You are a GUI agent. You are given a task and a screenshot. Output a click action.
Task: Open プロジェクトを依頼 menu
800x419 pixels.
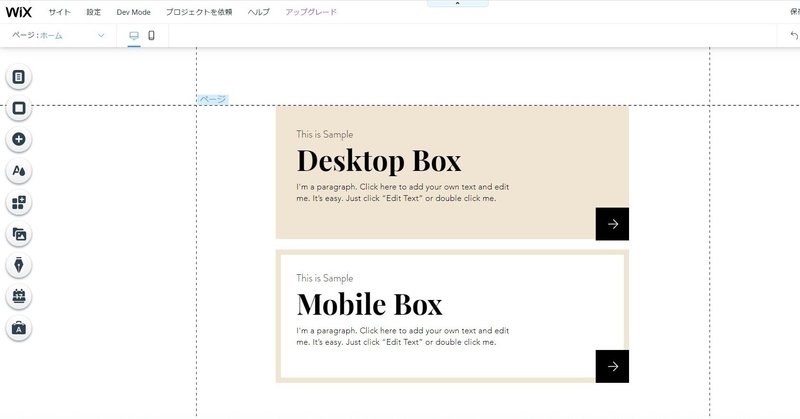(x=198, y=12)
